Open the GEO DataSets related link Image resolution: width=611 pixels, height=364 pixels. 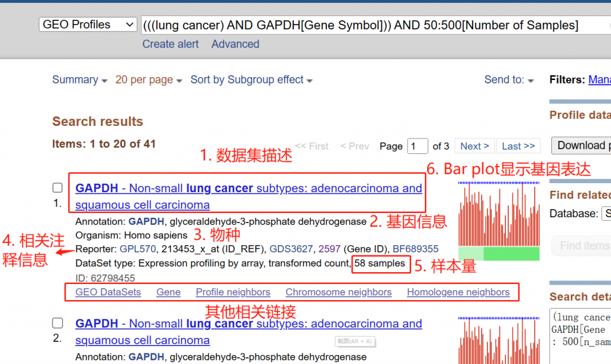[x=109, y=292]
